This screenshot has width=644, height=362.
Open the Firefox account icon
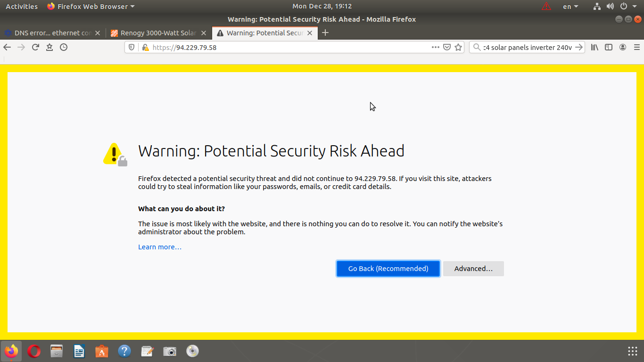click(x=623, y=47)
